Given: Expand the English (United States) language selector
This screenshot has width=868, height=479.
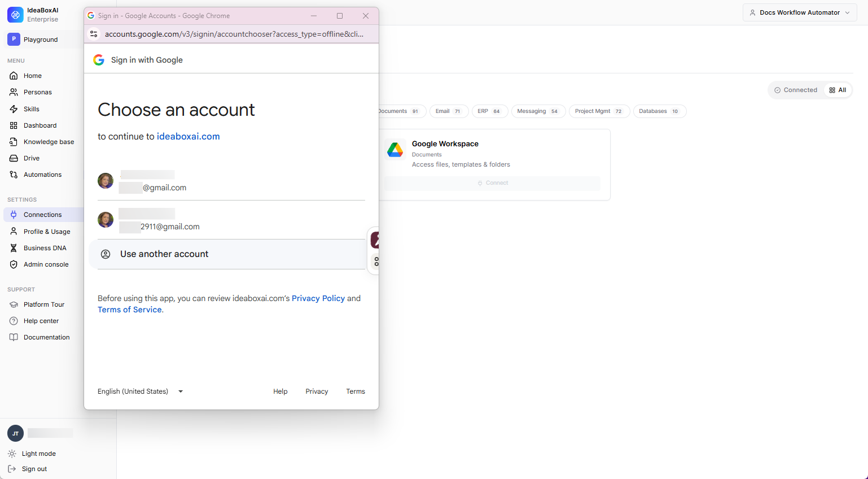Looking at the screenshot, I should pyautogui.click(x=141, y=391).
